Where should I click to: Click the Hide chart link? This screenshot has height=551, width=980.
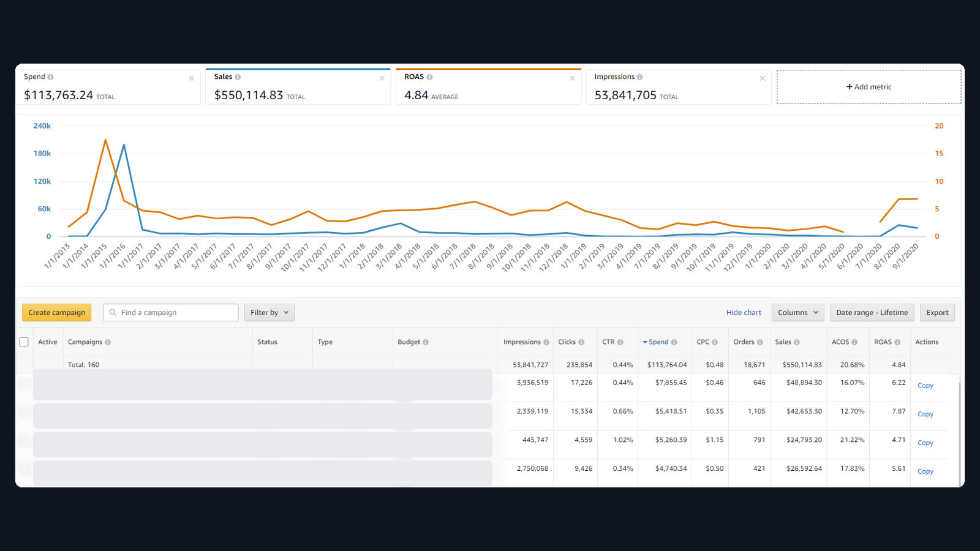click(744, 312)
